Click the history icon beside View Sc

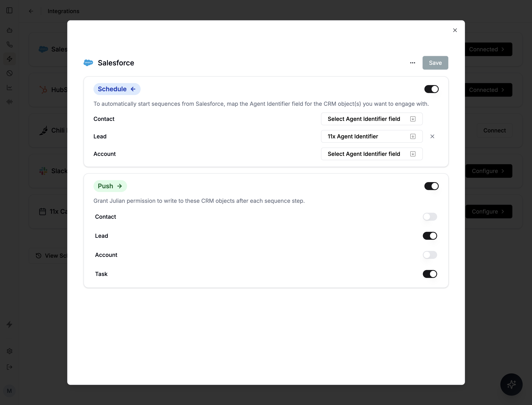[x=39, y=256]
